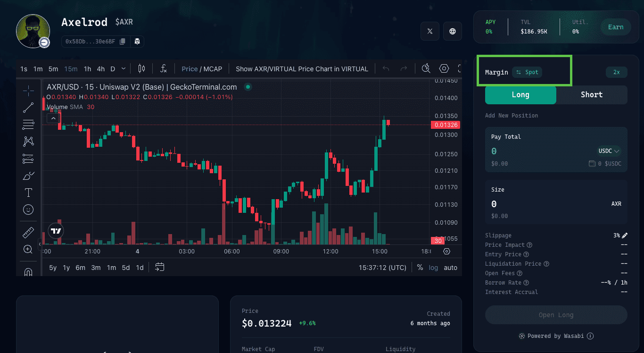The image size is (644, 353).
Task: Open the project website globe icon
Action: pos(453,31)
